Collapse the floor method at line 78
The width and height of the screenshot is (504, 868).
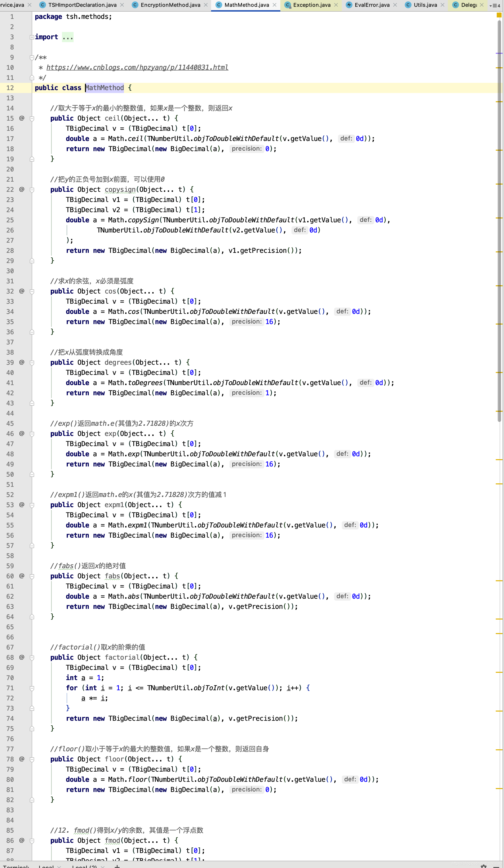[x=32, y=759]
